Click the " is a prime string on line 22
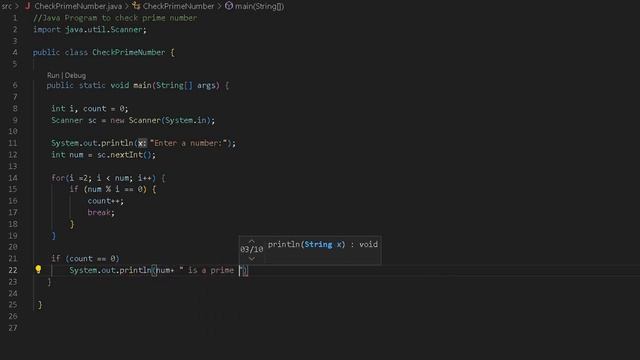This screenshot has height=360, width=640. click(207, 270)
